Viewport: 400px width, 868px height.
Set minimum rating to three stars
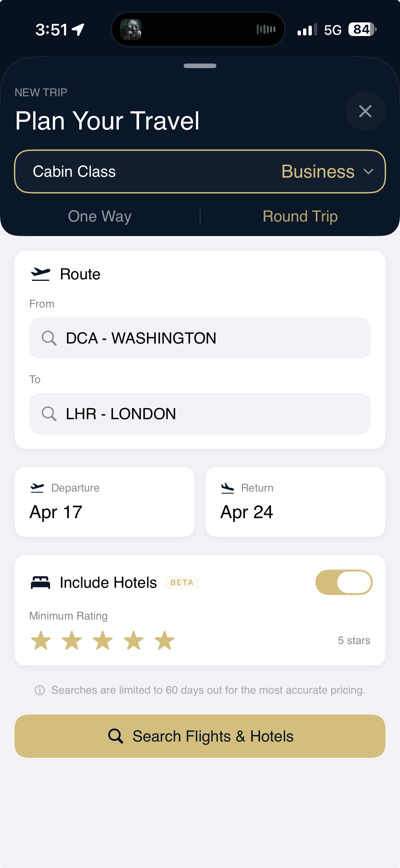click(102, 640)
